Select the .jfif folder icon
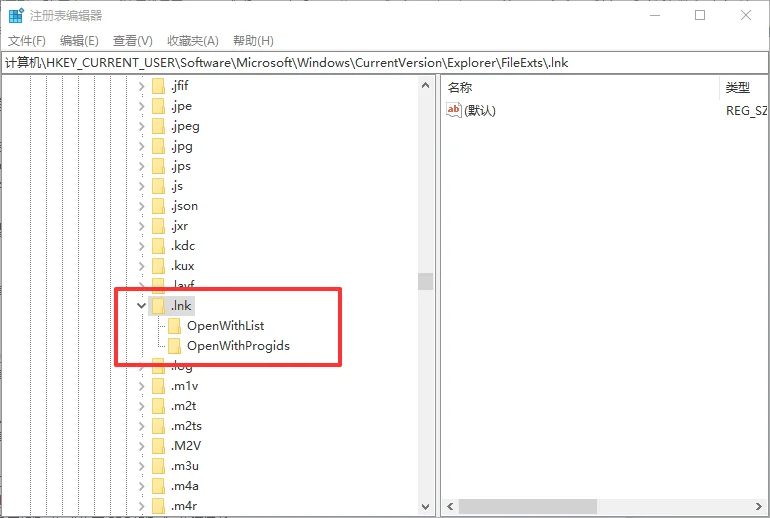The width and height of the screenshot is (770, 518). click(158, 86)
